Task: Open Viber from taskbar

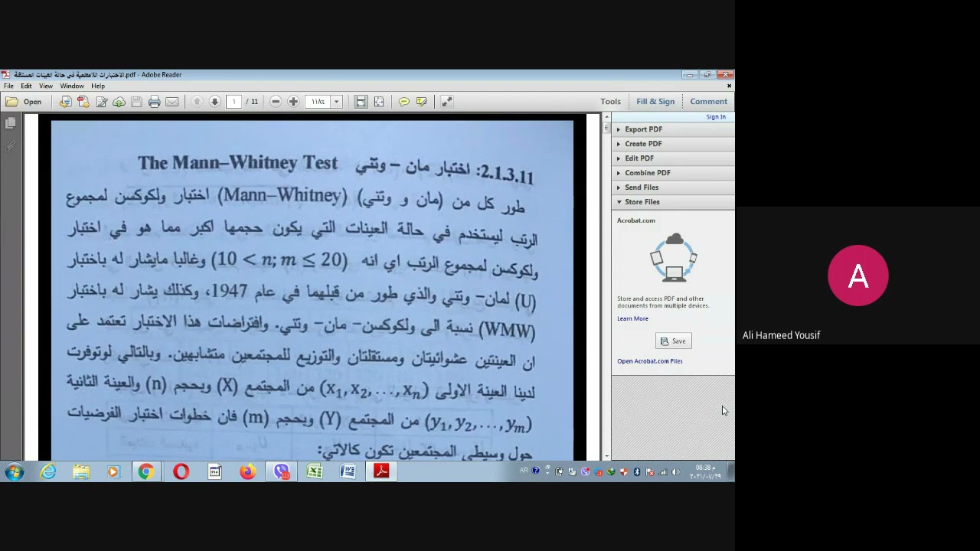Action: [282, 472]
